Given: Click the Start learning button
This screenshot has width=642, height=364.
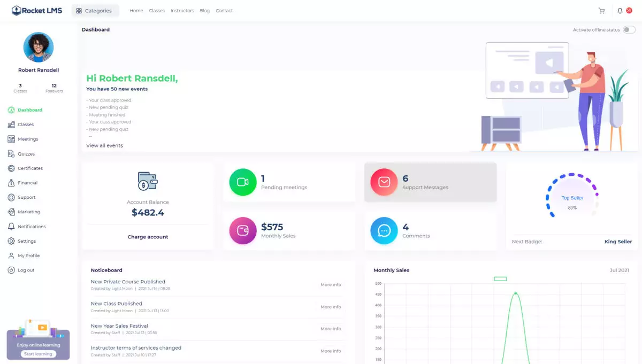Looking at the screenshot, I should click(x=38, y=354).
